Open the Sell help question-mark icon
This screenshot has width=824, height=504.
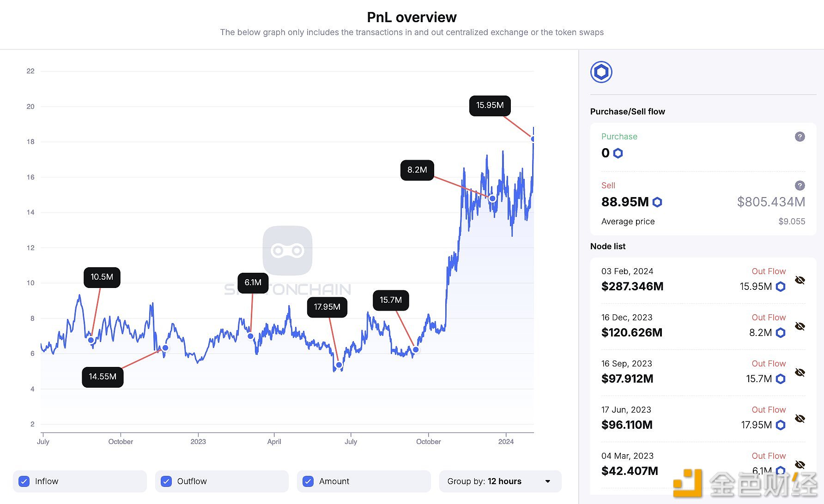(800, 186)
